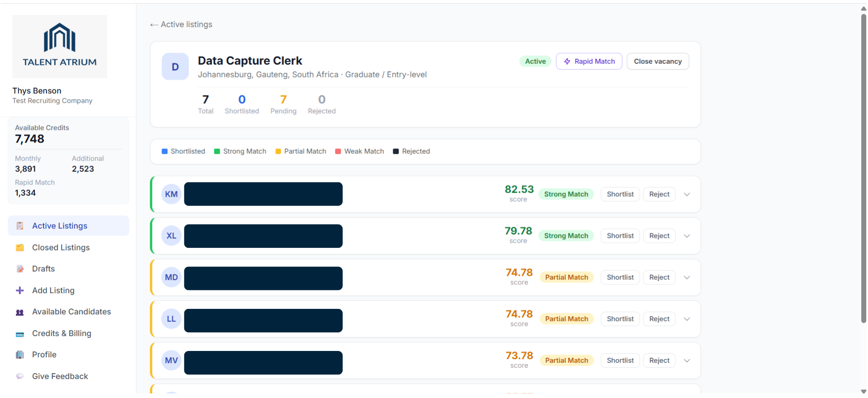Go back via Active listings link

click(x=181, y=24)
